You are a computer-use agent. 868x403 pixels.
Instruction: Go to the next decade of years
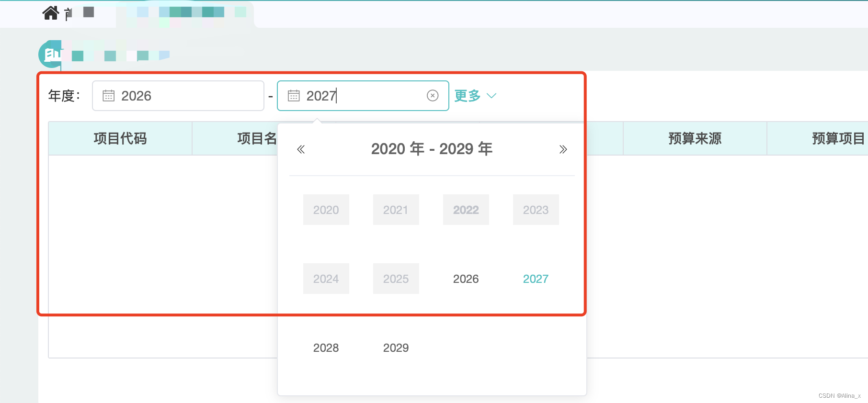coord(563,149)
